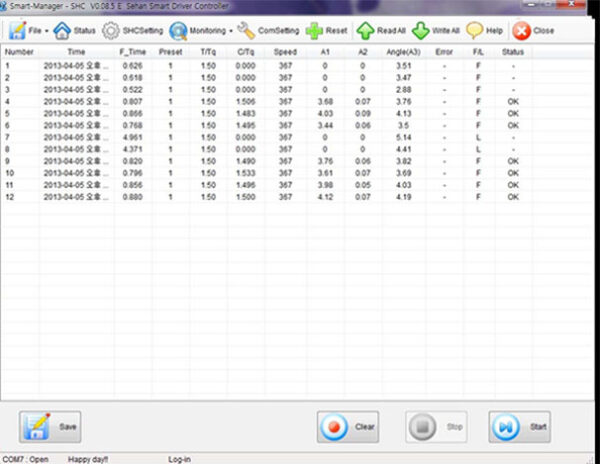
Task: Select row number 12 in table
Action: 10,197
